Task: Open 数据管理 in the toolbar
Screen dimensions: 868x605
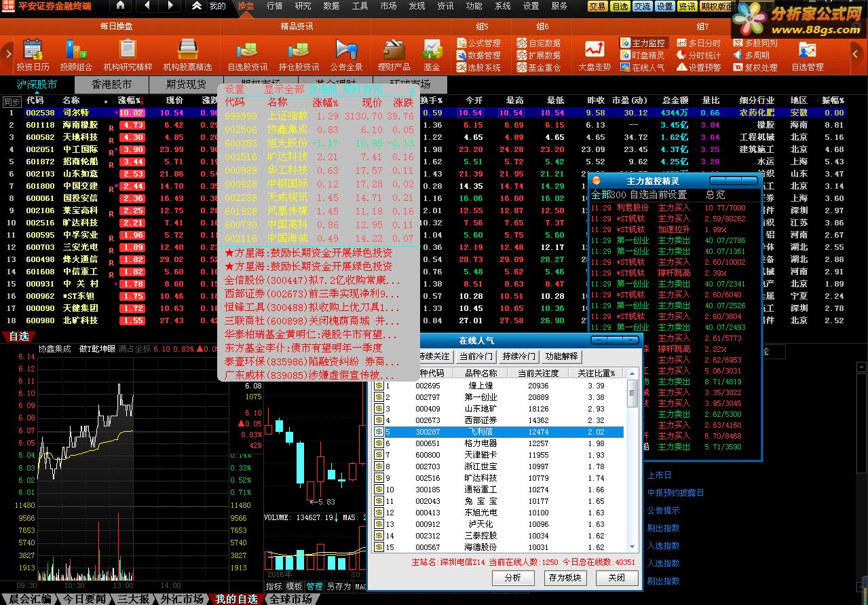Action: click(479, 56)
